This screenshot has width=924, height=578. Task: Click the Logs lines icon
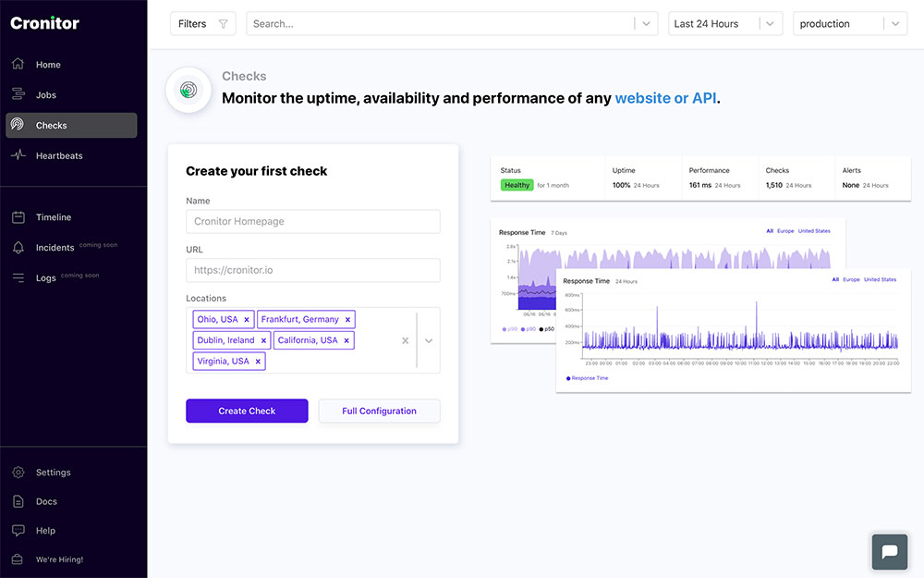click(18, 277)
